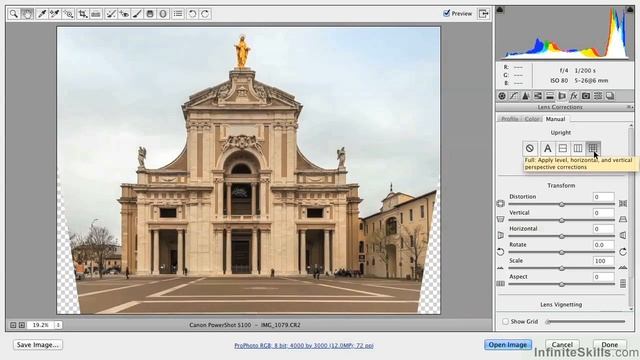Click the pincushion distortion icon
The image size is (640, 360).
tap(623, 203)
